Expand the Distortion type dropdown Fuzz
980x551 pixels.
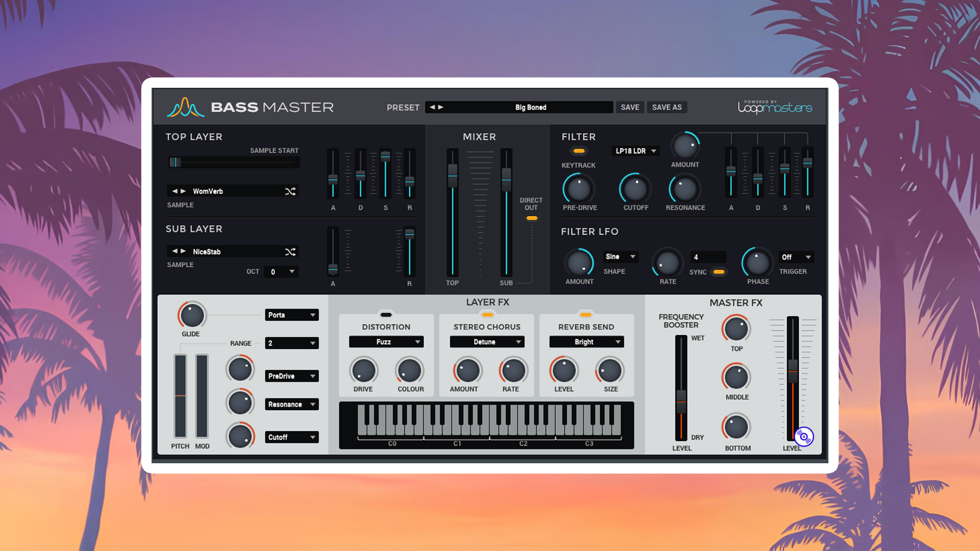click(x=386, y=342)
